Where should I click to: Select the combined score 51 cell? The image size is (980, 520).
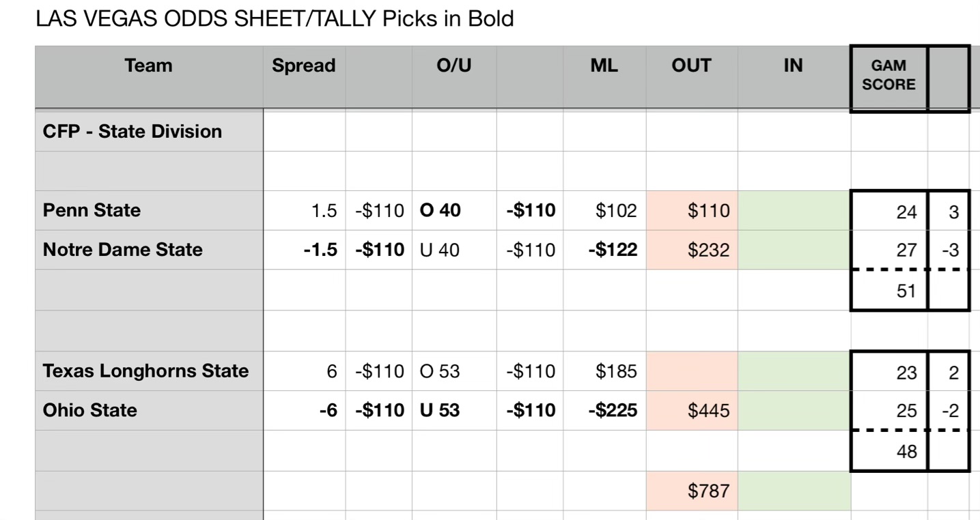tap(888, 291)
